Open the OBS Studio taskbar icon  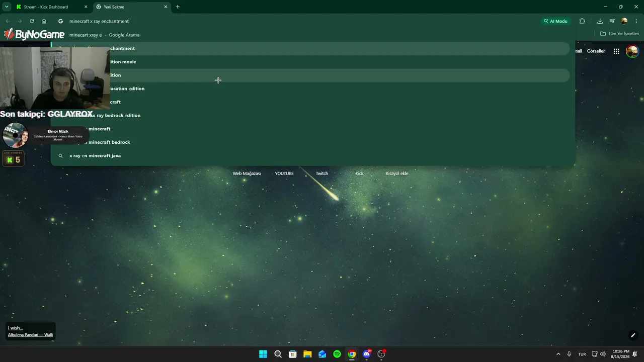coord(381,354)
